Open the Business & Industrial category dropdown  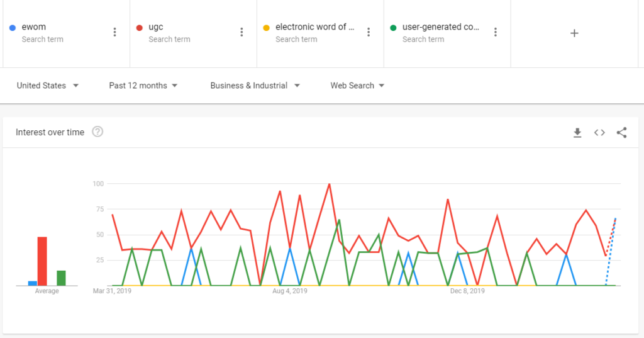click(x=255, y=86)
